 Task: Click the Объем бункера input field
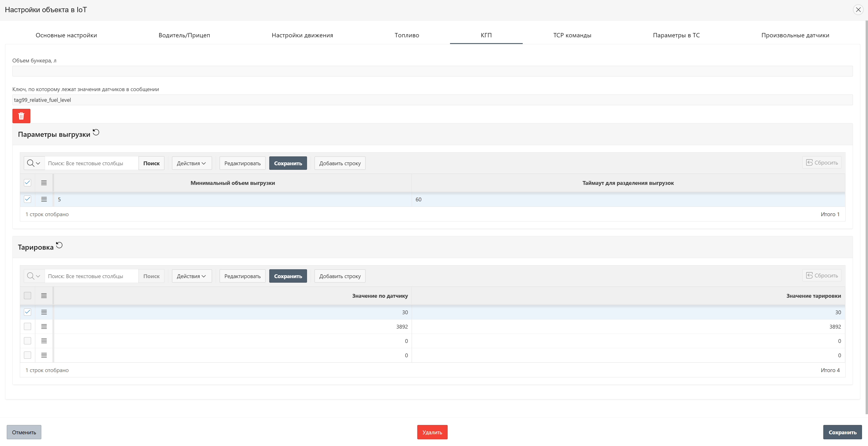click(432, 71)
